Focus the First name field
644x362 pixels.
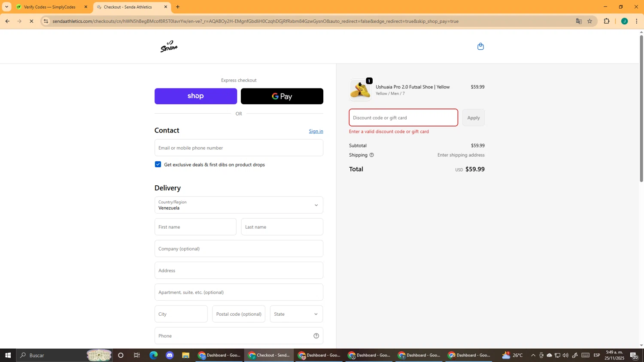[x=195, y=227]
